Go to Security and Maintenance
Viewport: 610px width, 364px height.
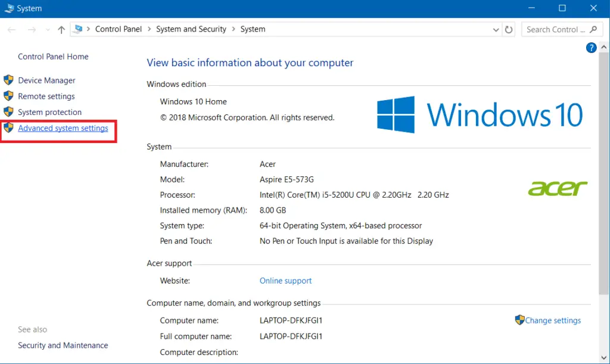63,346
